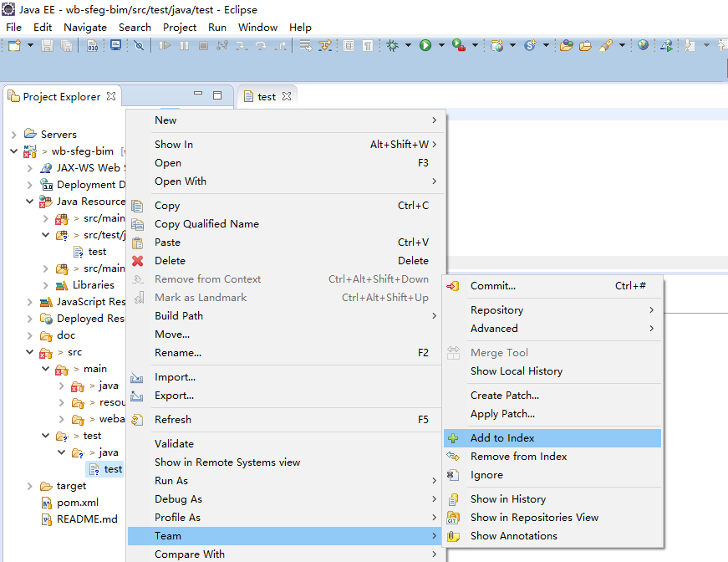Choose Create Patch... in Team submenu

pyautogui.click(x=552, y=396)
